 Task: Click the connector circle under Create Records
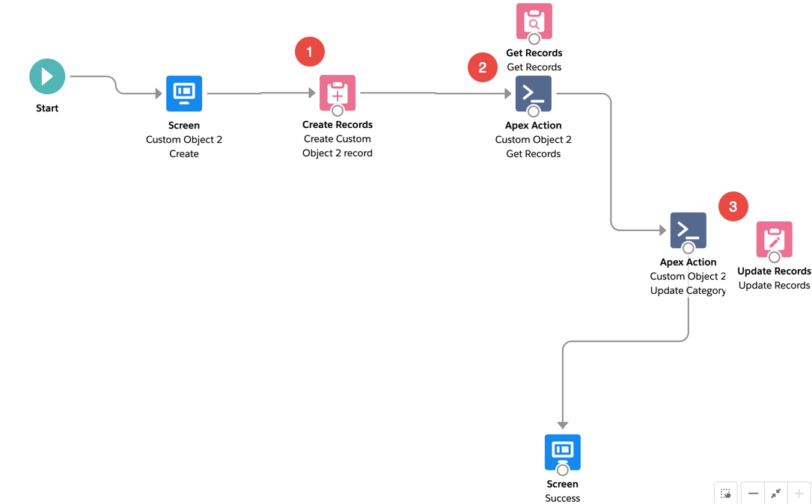point(338,111)
